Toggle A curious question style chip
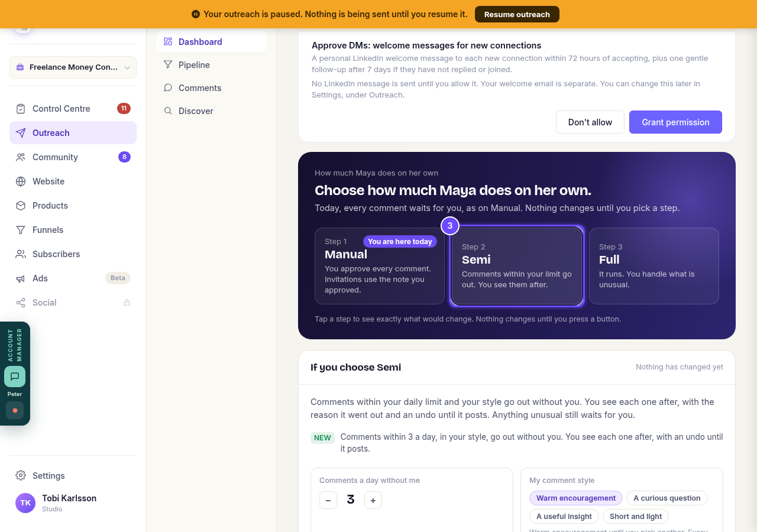The image size is (757, 532). (667, 498)
